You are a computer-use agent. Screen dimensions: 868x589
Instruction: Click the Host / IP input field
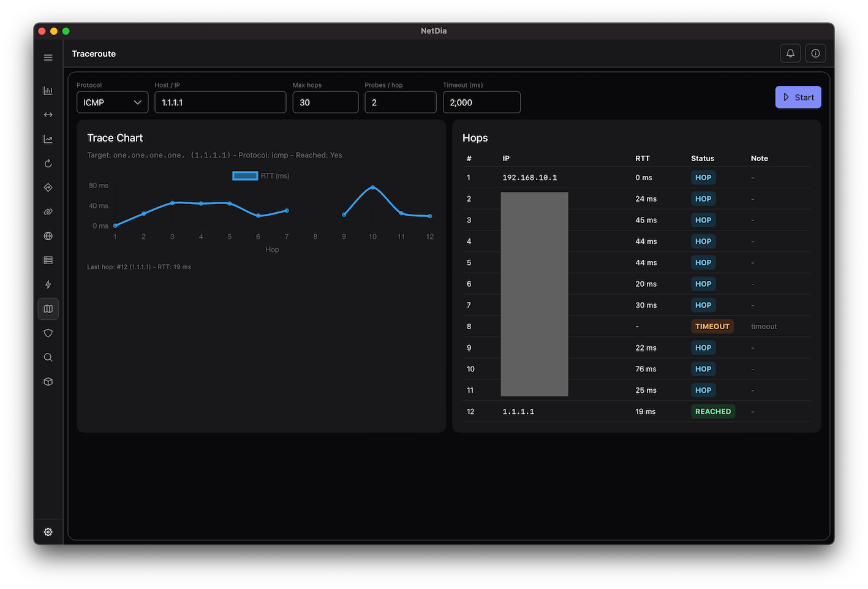click(x=220, y=102)
